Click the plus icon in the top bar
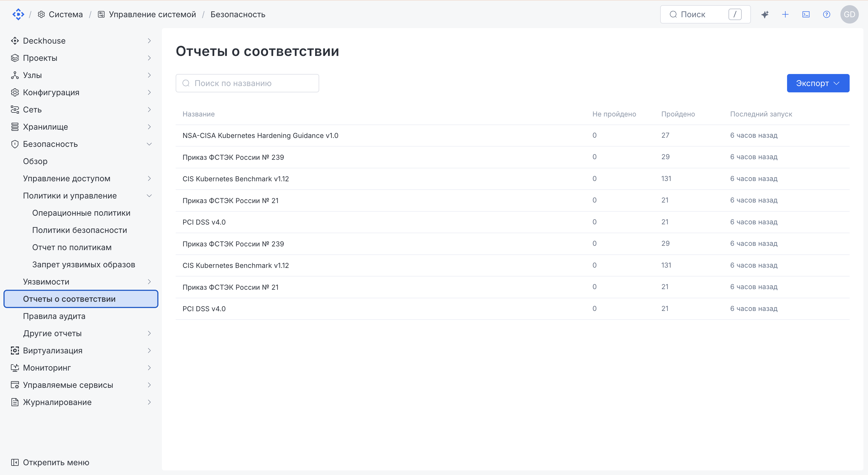868x475 pixels. pos(785,14)
